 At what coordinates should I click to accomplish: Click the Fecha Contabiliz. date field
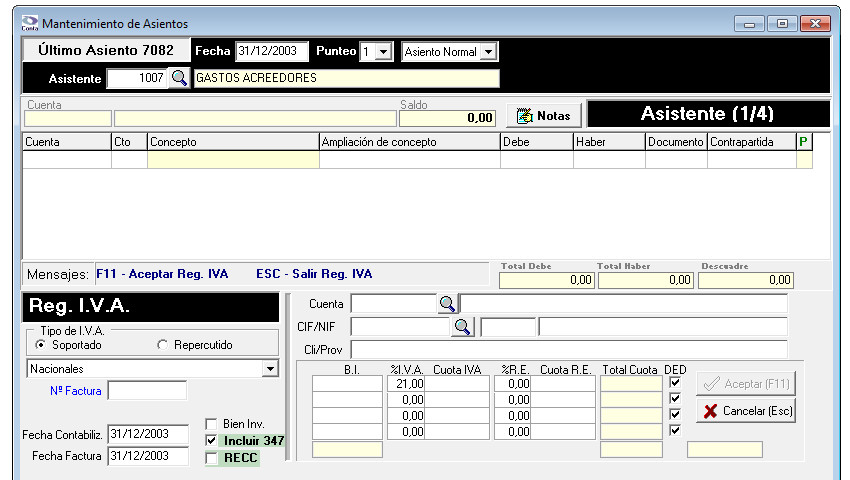click(148, 434)
